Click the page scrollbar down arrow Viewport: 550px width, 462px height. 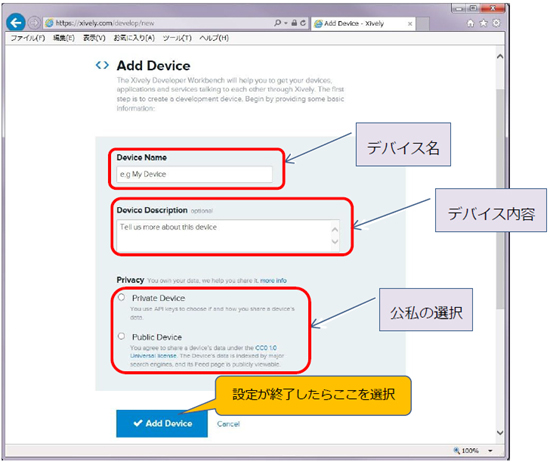(x=500, y=433)
